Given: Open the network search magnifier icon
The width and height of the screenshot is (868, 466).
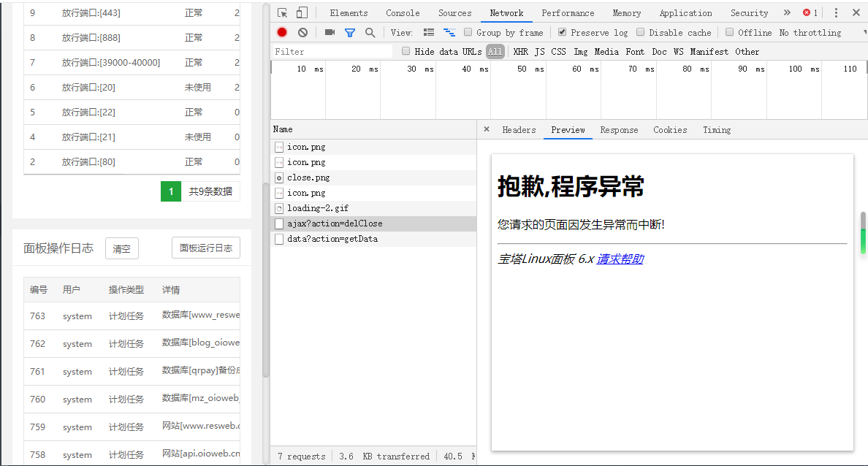Looking at the screenshot, I should 370,33.
